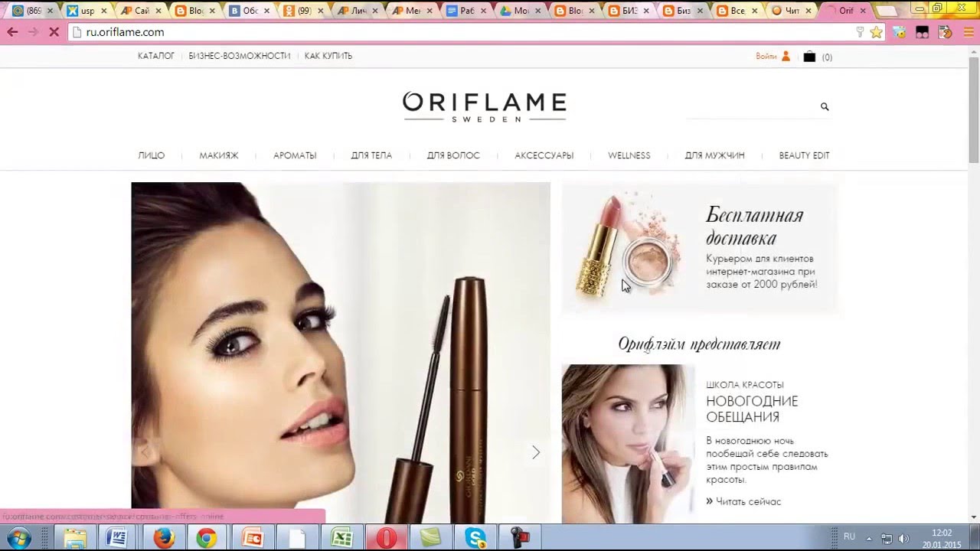The image size is (980, 551).
Task: Open the ЛИЦО category menu
Action: point(152,155)
